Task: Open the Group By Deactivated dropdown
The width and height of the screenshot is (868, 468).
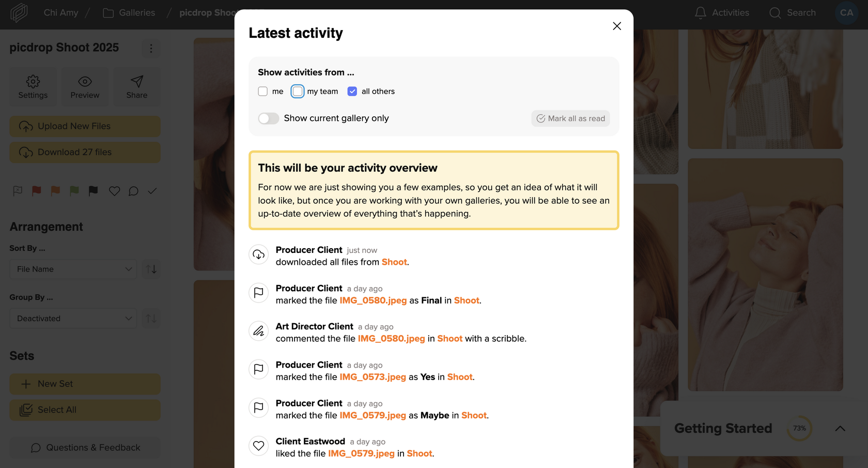Action: pos(73,319)
